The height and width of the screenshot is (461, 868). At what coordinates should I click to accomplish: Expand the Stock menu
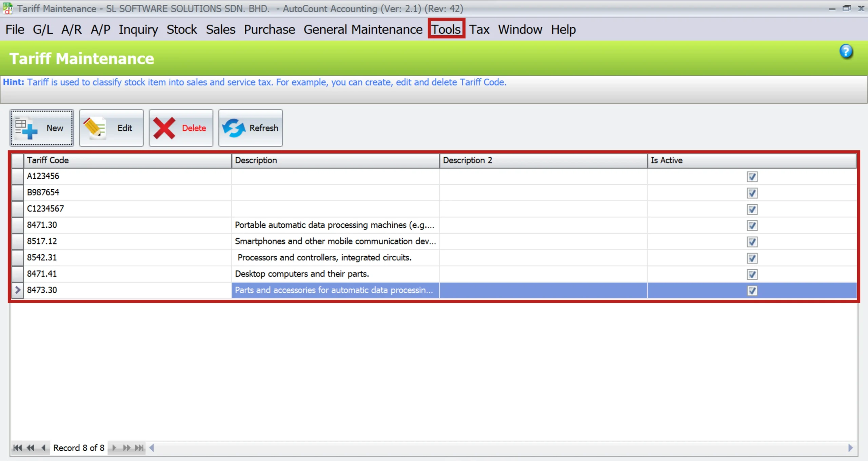click(181, 29)
